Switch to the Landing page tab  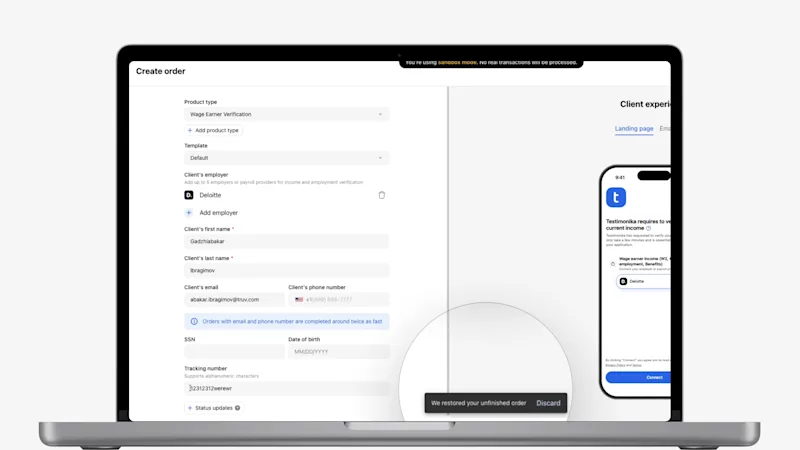[x=634, y=129]
